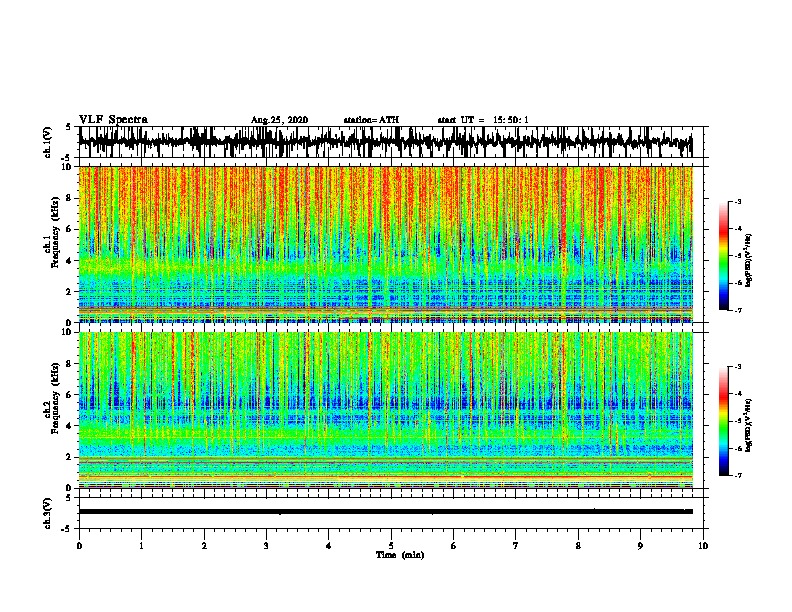This screenshot has height=612, width=792.
Task: Click inside the ch.2 spectrogram panel
Action: [385, 410]
